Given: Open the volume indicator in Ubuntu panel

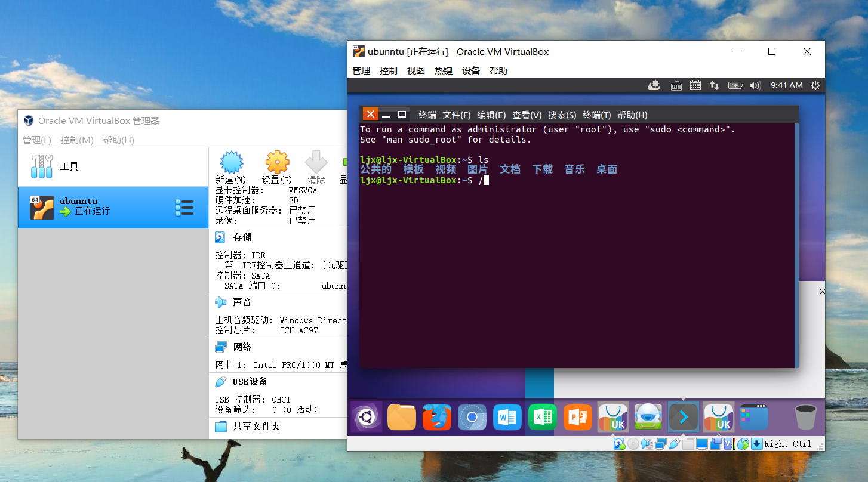Looking at the screenshot, I should click(x=755, y=85).
